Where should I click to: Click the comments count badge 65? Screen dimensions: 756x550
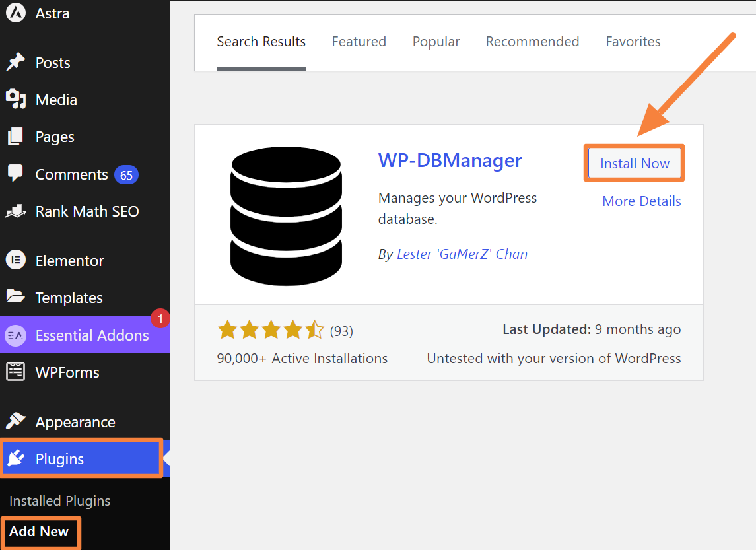click(126, 175)
